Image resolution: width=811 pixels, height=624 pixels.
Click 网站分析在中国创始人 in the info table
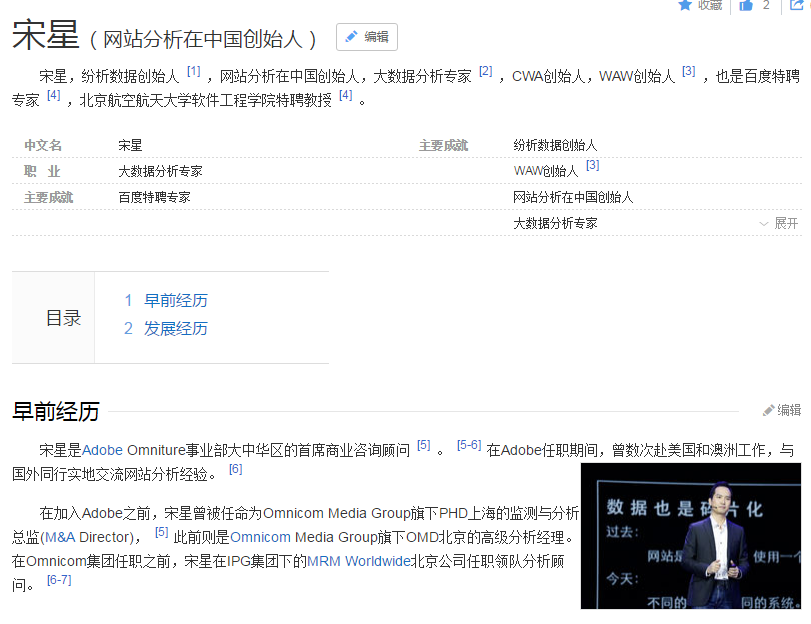click(573, 197)
